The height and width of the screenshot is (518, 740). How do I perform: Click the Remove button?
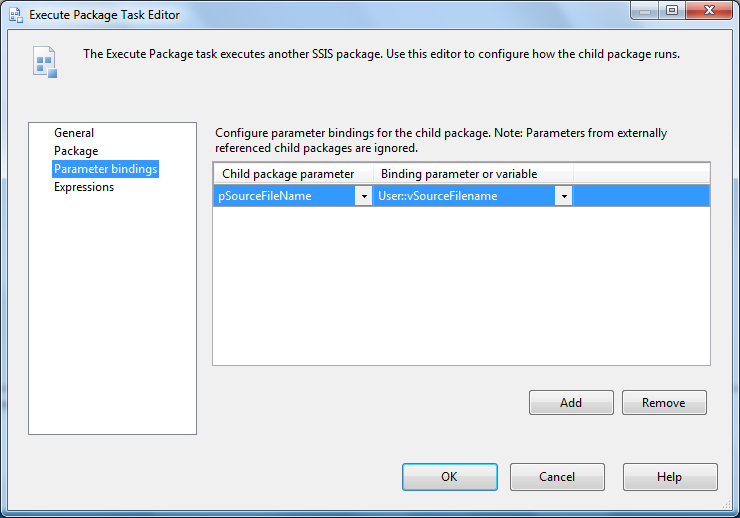coord(664,402)
